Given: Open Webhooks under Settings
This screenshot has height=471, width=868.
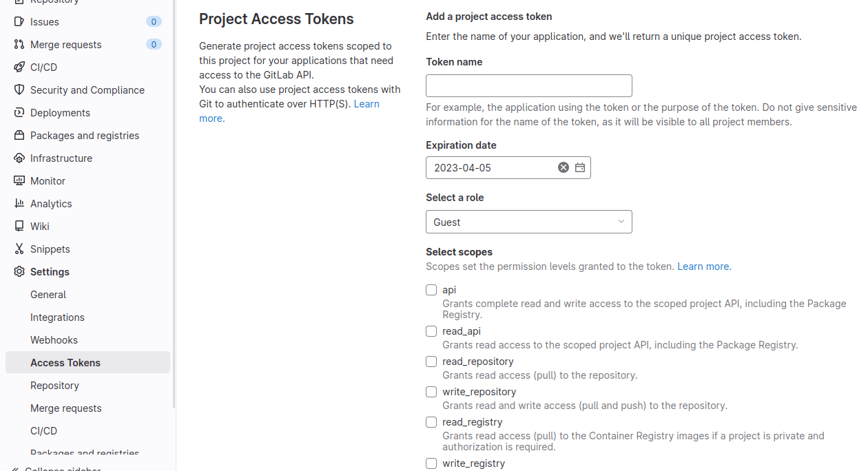Looking at the screenshot, I should (x=54, y=340).
